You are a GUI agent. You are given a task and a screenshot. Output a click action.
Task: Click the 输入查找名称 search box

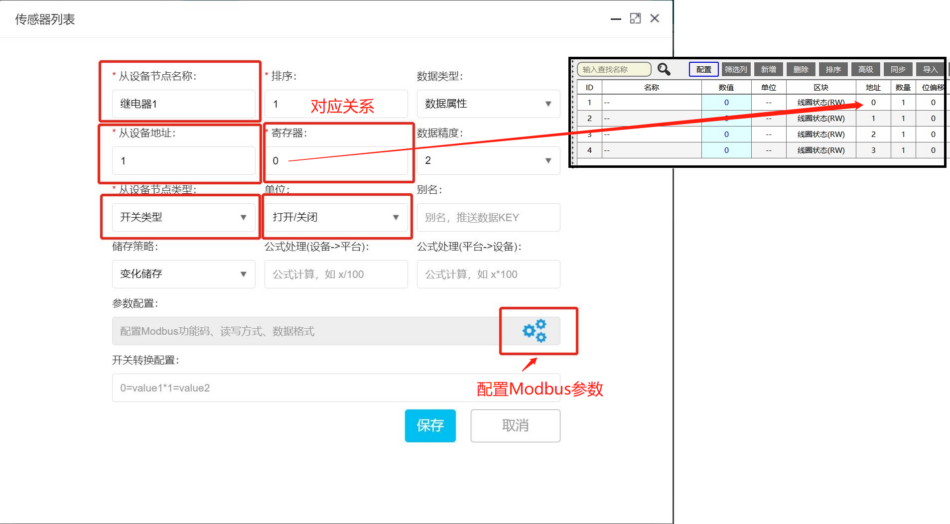(x=614, y=70)
